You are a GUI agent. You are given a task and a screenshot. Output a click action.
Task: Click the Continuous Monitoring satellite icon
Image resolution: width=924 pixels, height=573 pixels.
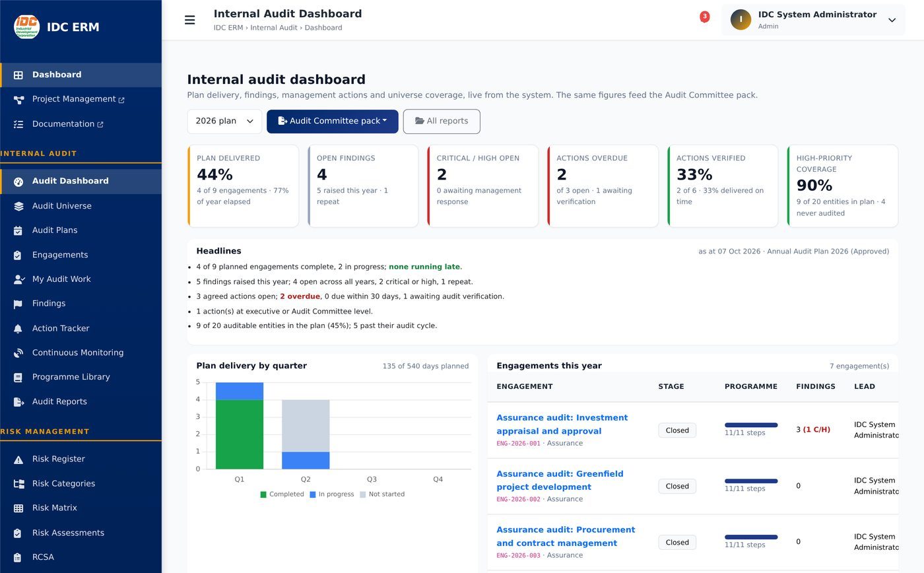click(x=18, y=353)
